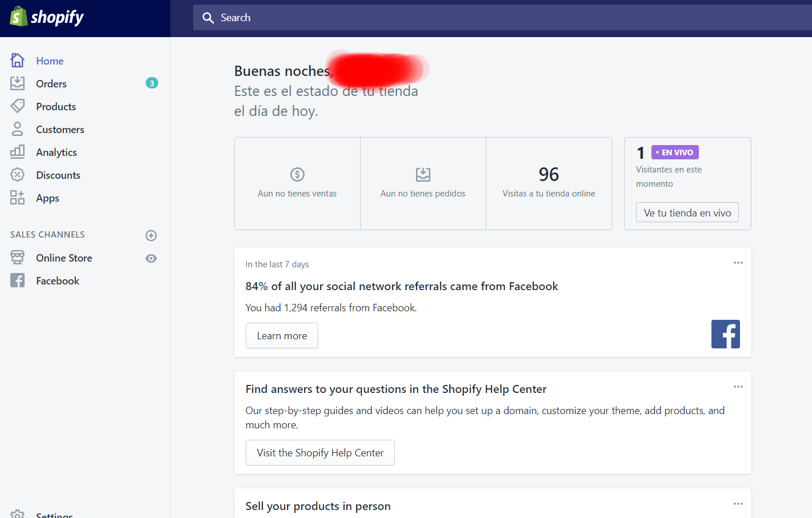This screenshot has width=812, height=518.
Task: Click Find answers Help Center heading
Action: tap(396, 389)
